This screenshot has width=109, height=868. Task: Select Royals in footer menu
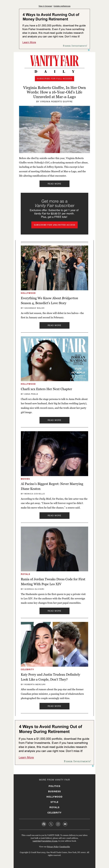[54, 807]
